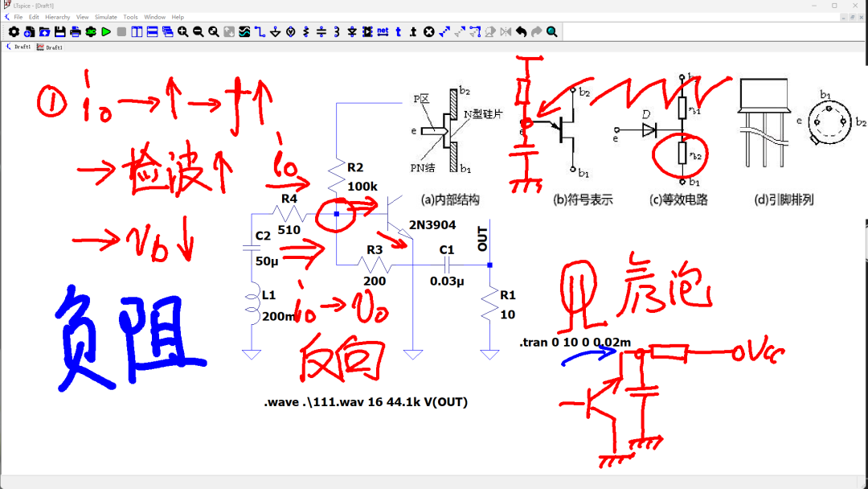
Task: Zoom in with magnifier plus icon
Action: 182,32
